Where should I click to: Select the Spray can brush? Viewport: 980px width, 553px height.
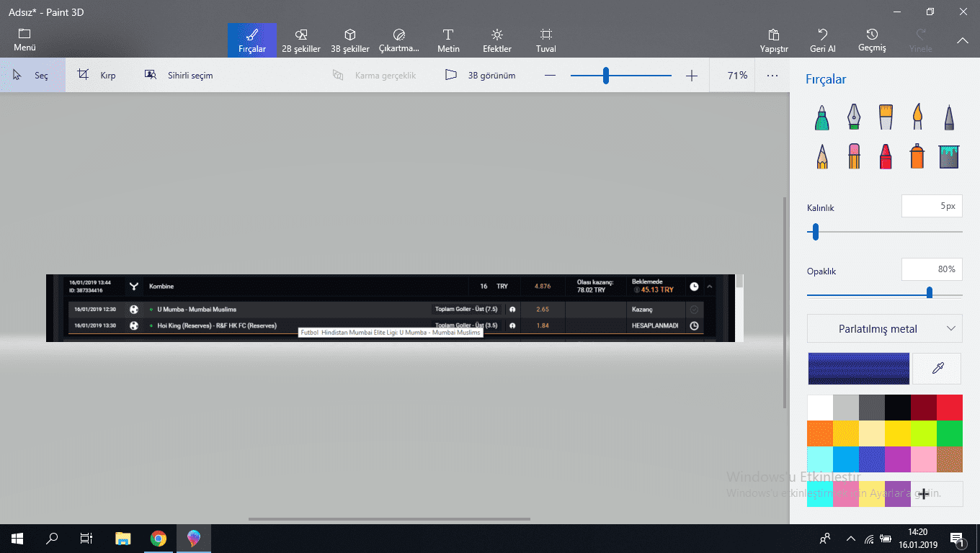(917, 156)
